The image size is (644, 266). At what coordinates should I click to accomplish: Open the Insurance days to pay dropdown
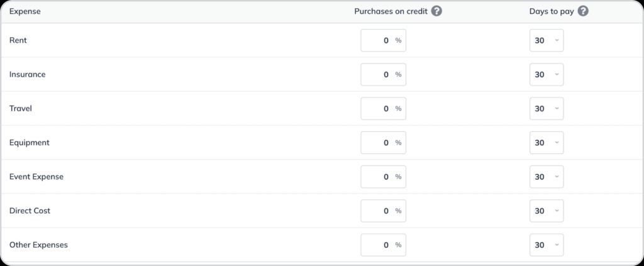pyautogui.click(x=547, y=74)
